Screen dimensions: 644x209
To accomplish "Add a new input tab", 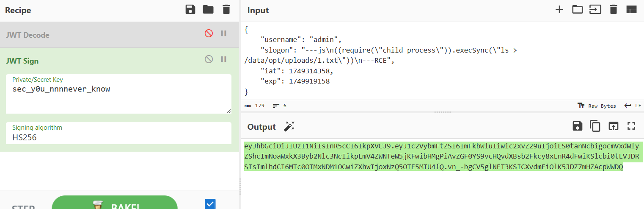I will pyautogui.click(x=559, y=9).
